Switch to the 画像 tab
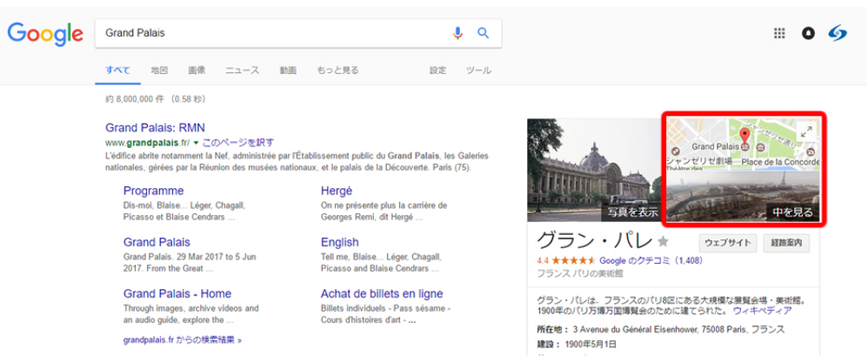 197,71
